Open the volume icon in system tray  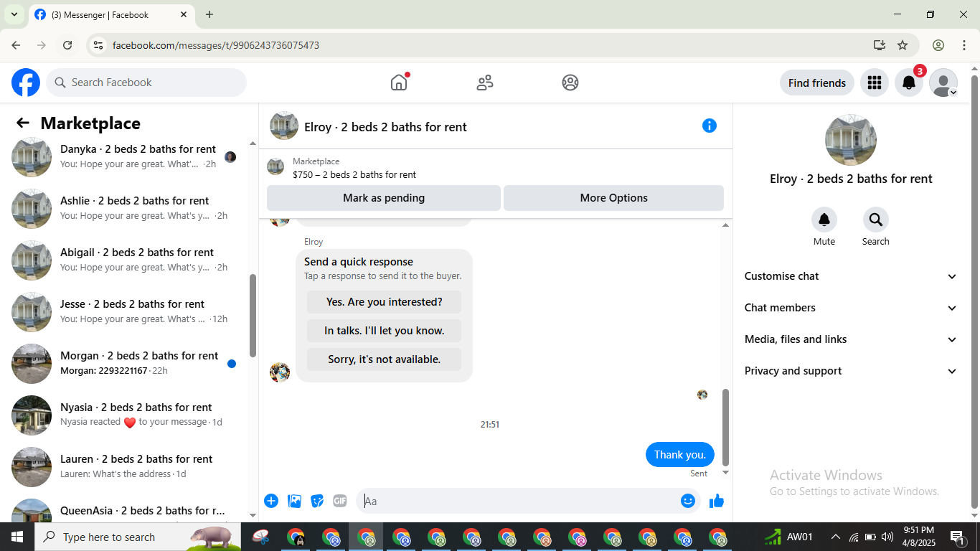pyautogui.click(x=887, y=537)
